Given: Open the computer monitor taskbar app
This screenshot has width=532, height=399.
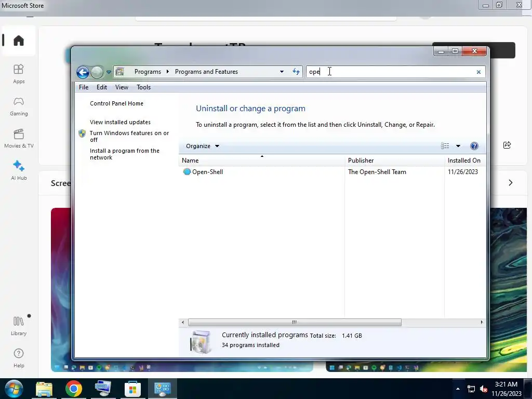Looking at the screenshot, I should tap(103, 389).
